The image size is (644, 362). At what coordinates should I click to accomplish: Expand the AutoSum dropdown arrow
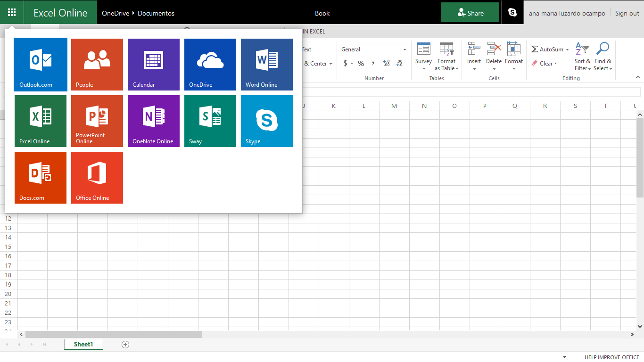tap(567, 49)
